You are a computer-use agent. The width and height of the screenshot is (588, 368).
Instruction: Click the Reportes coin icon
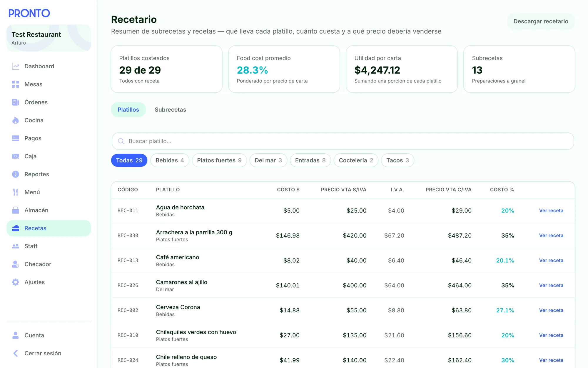(x=16, y=174)
